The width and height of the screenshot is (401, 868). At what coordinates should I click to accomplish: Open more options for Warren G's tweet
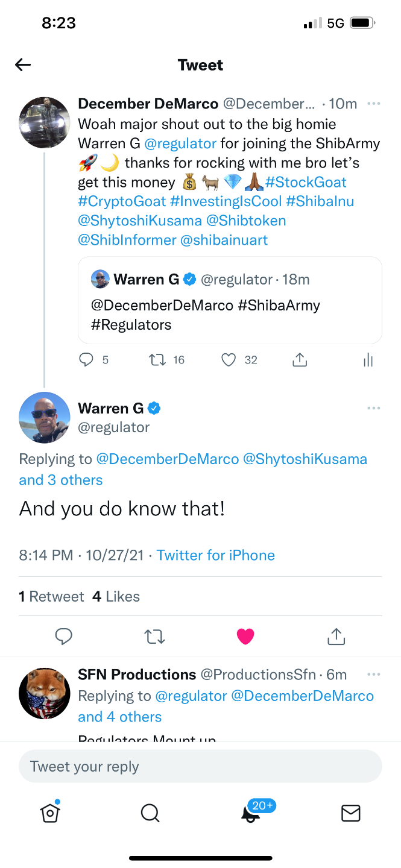(x=374, y=408)
